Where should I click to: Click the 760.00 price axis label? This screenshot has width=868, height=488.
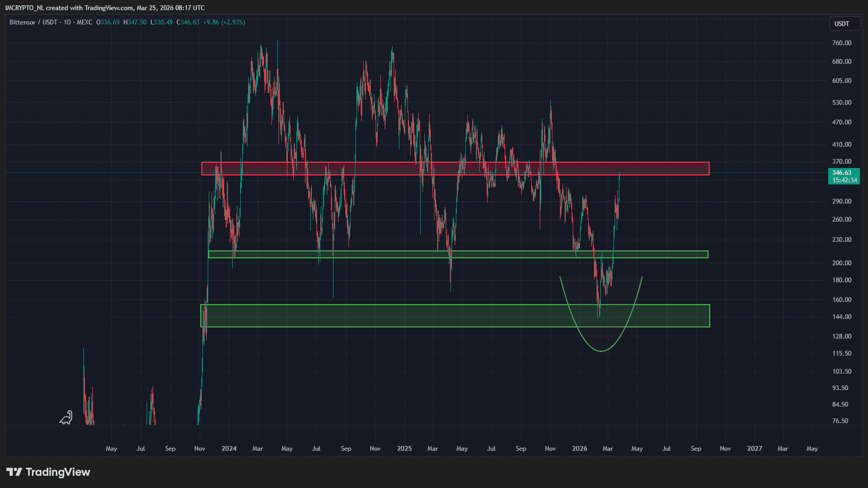point(841,43)
